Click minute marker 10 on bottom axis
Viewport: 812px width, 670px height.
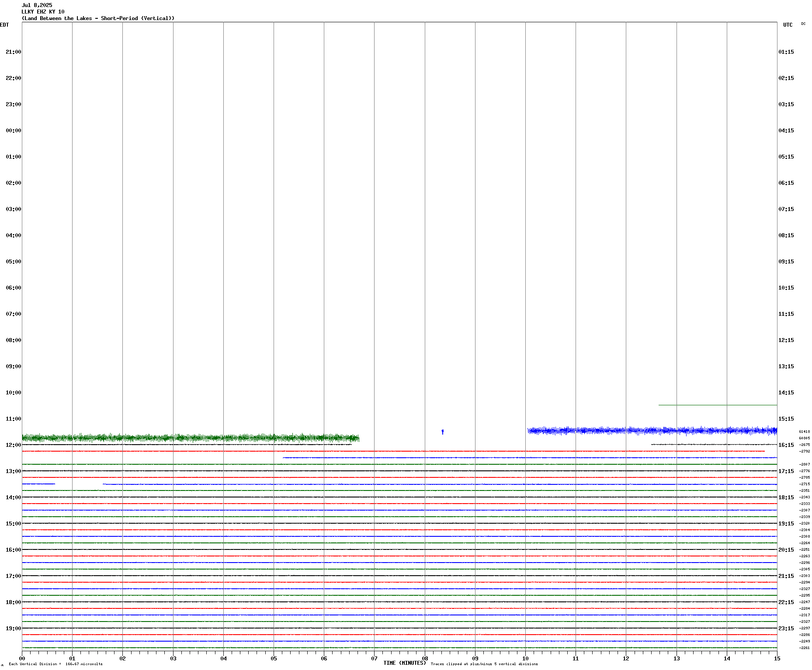tap(525, 659)
